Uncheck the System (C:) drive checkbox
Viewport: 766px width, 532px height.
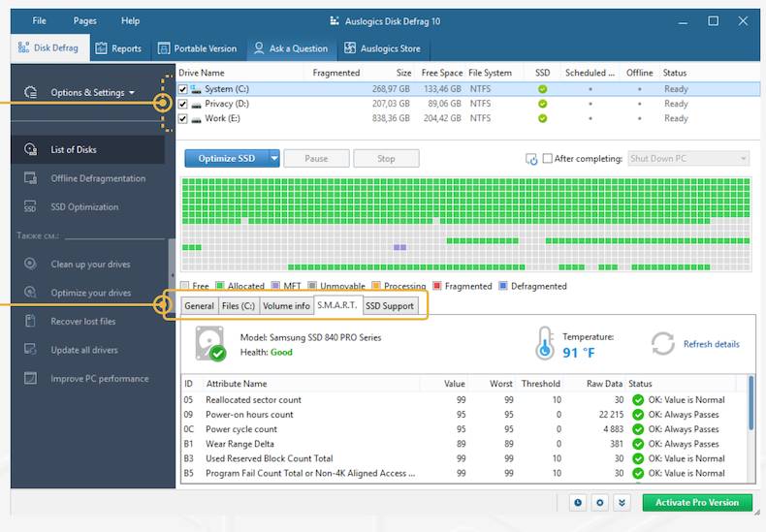[183, 89]
